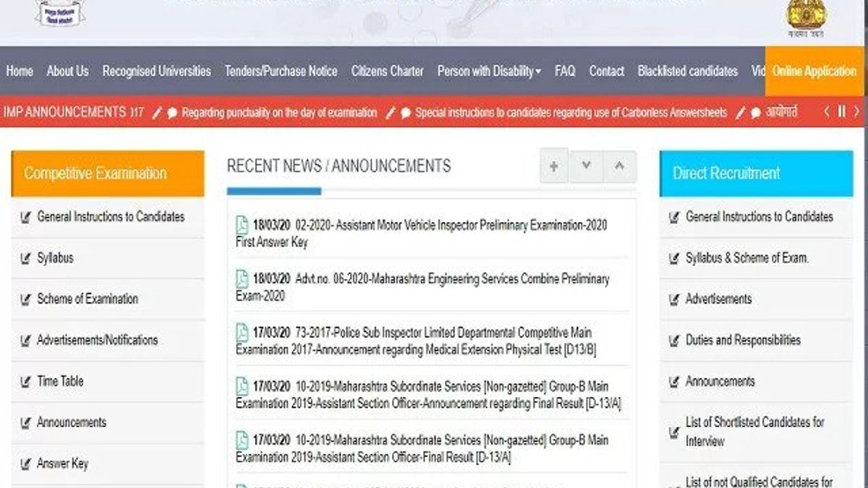Click PDF icon for Engineering Services news

[x=242, y=278]
